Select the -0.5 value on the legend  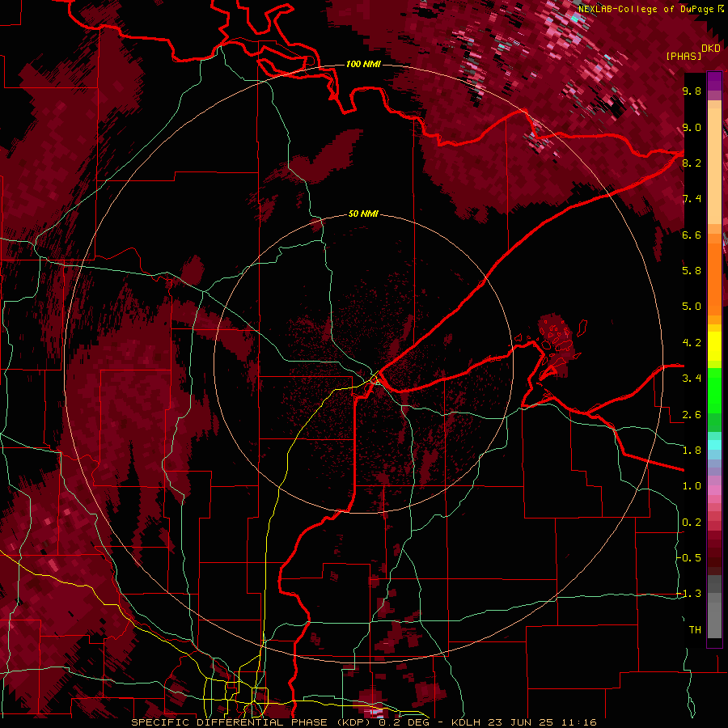point(690,558)
